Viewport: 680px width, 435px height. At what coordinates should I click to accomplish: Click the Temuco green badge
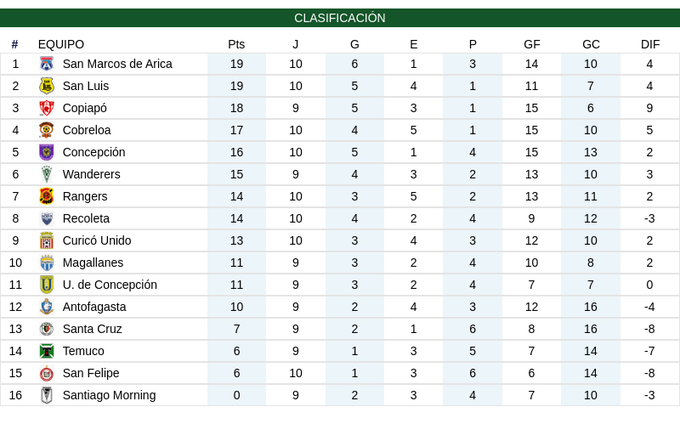46,351
